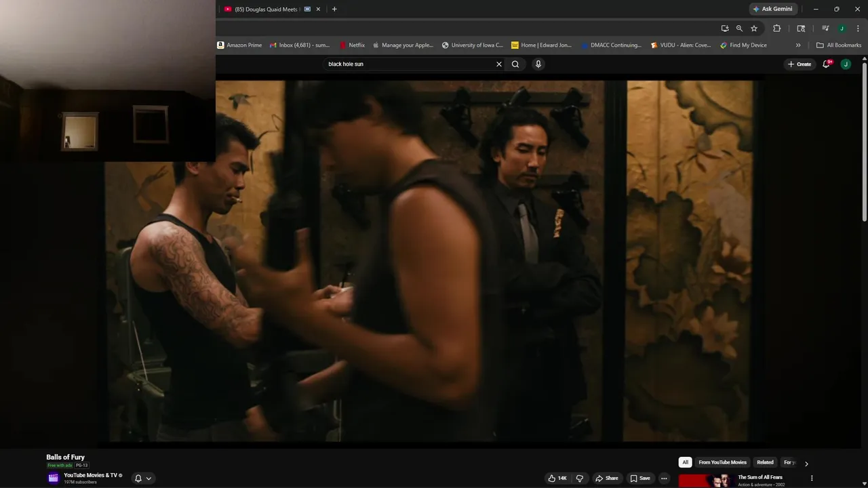Save the video to a playlist
868x488 pixels.
[x=639, y=479]
